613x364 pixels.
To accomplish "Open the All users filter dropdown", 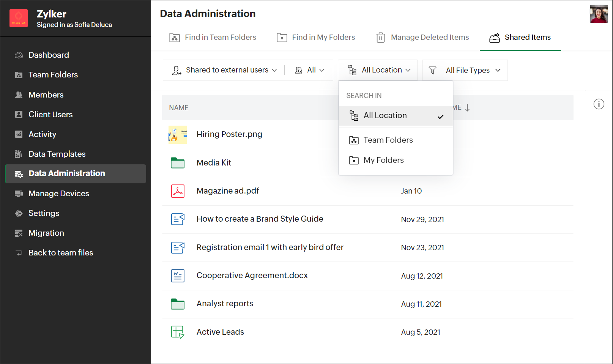I will point(309,70).
